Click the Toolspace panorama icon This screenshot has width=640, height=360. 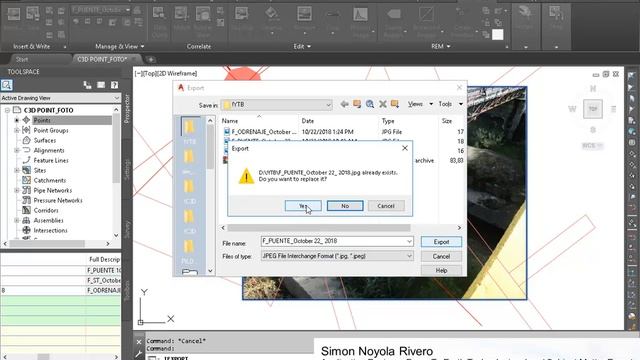coord(101,85)
